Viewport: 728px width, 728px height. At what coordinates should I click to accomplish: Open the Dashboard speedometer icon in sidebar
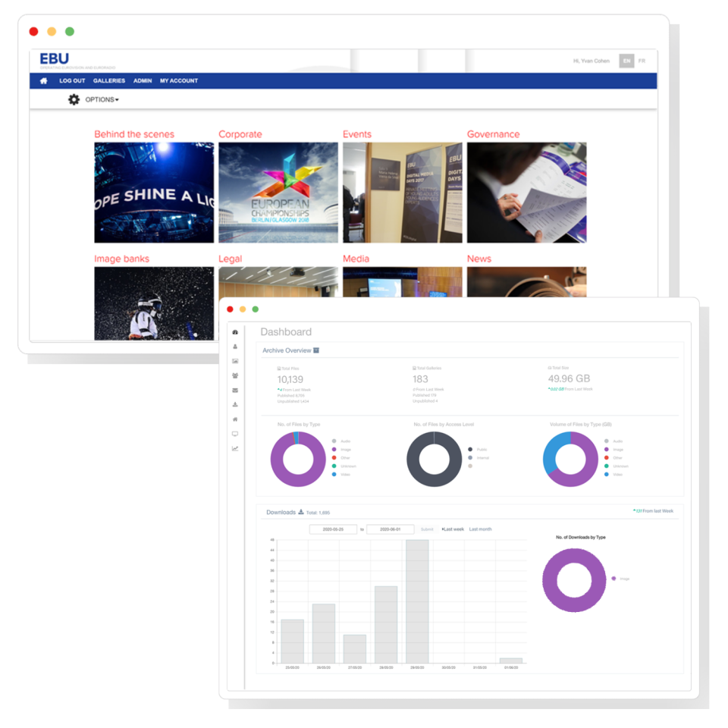pos(235,332)
